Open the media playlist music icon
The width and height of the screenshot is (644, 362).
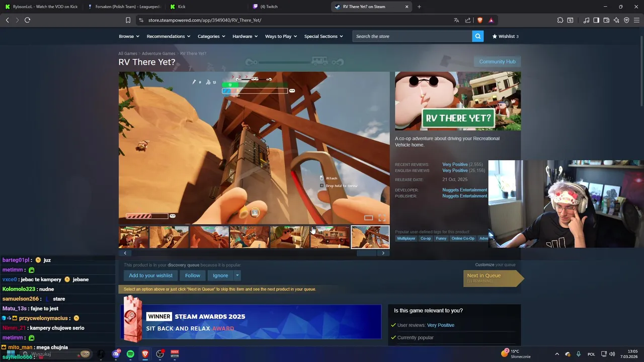(x=586, y=20)
